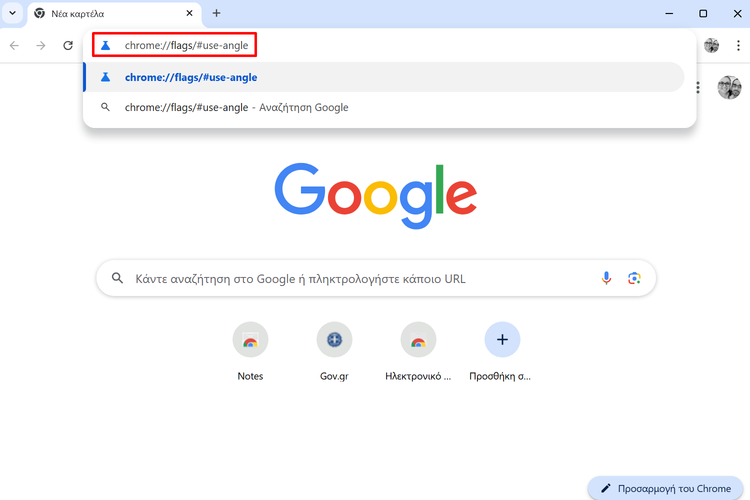Open the Gov.gr shortcut
This screenshot has width=750, height=500.
334,352
